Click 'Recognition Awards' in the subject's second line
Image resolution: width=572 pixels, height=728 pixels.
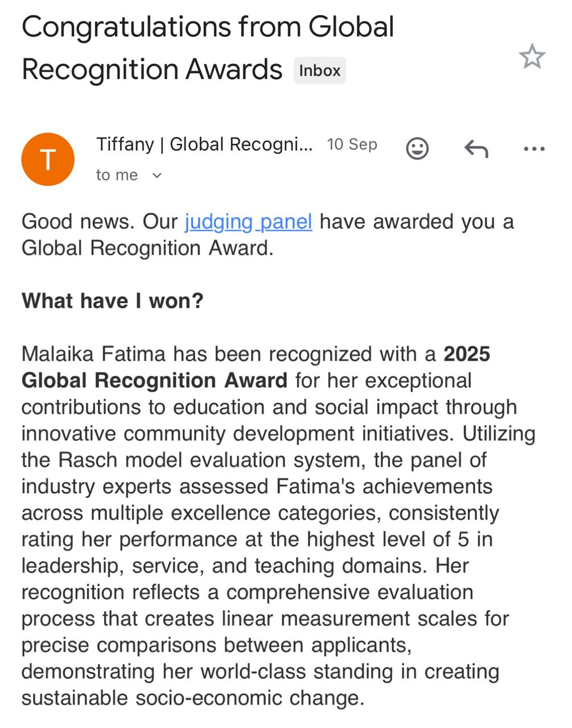pyautogui.click(x=152, y=69)
